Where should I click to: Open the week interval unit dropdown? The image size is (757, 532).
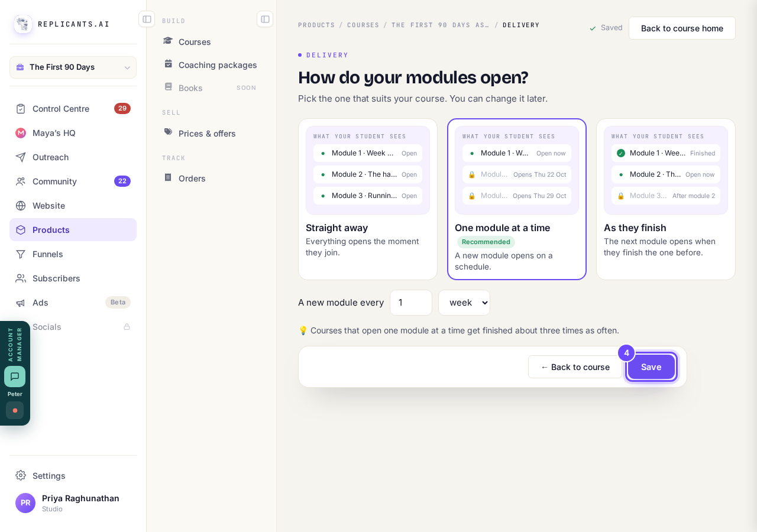(464, 303)
